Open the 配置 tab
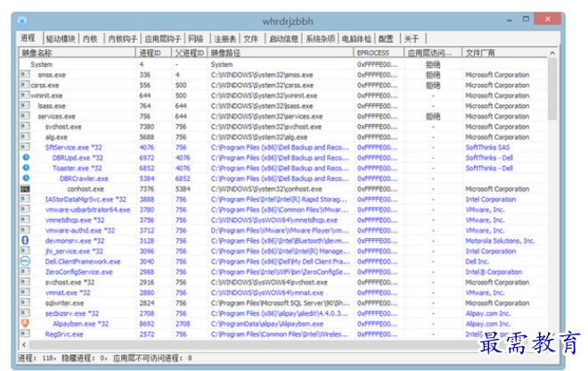Screen dimensions: 588x371 (386, 38)
